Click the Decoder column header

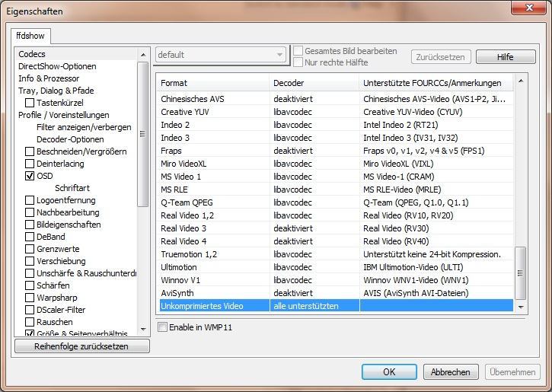(314, 83)
